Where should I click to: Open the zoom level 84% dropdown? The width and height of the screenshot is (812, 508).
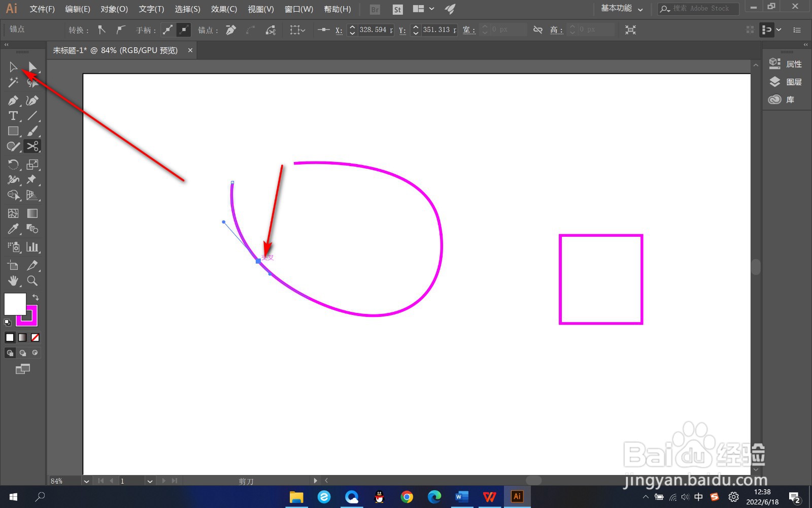point(87,481)
